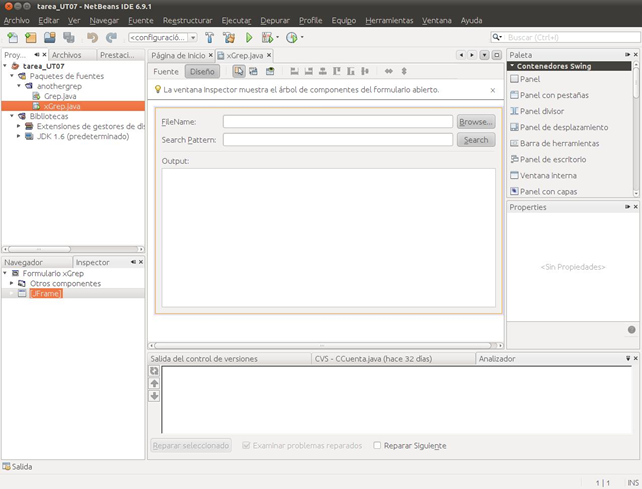This screenshot has width=642, height=489.
Task: Click the first align icon in design toolbar
Action: 294,71
